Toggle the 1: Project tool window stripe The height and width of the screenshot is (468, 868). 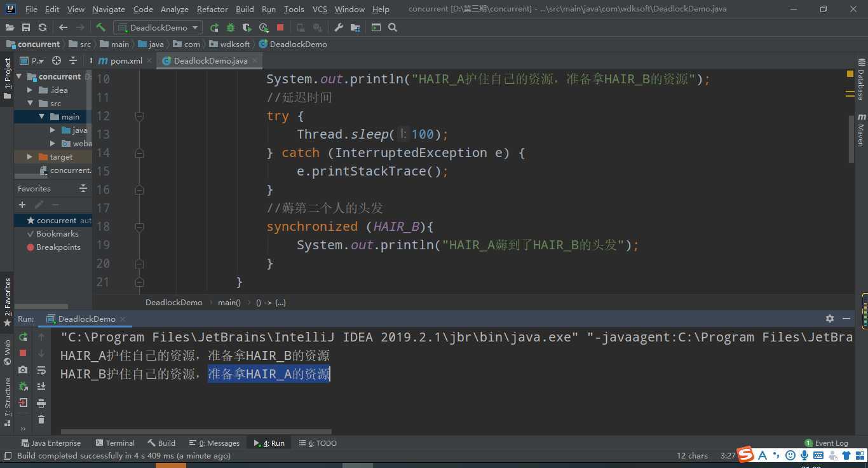pyautogui.click(x=7, y=78)
